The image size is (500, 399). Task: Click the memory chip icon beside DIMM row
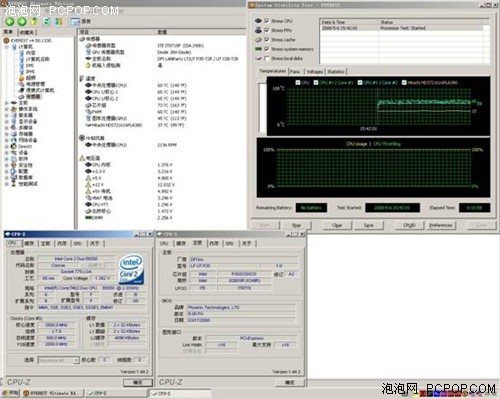89,218
